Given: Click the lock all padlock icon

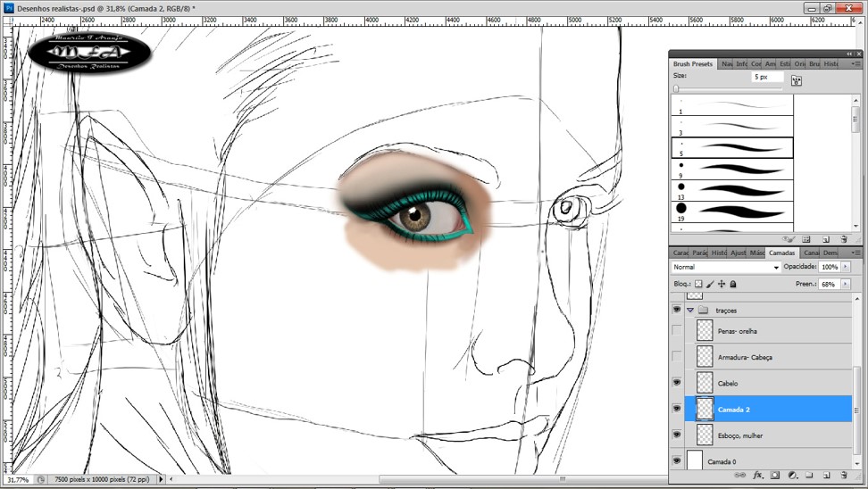Looking at the screenshot, I should pos(733,285).
